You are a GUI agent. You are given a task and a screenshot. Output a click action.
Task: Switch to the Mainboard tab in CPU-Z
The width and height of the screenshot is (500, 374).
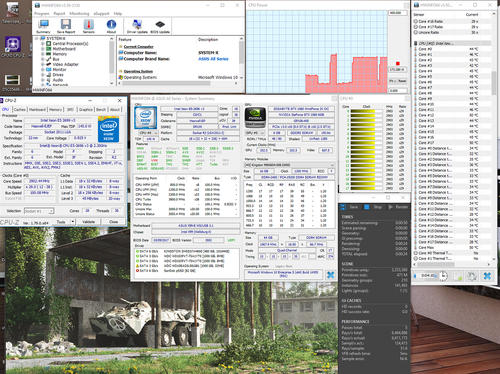(37, 110)
